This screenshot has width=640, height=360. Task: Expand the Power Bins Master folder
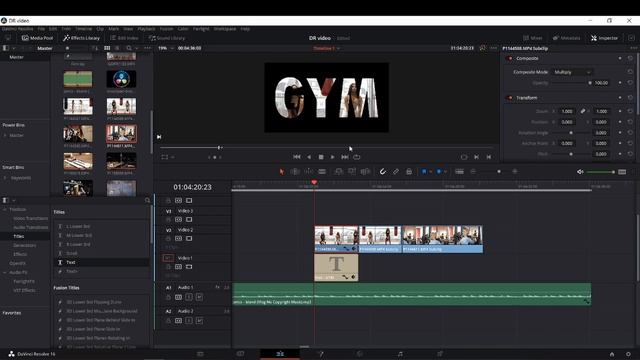tap(5, 136)
